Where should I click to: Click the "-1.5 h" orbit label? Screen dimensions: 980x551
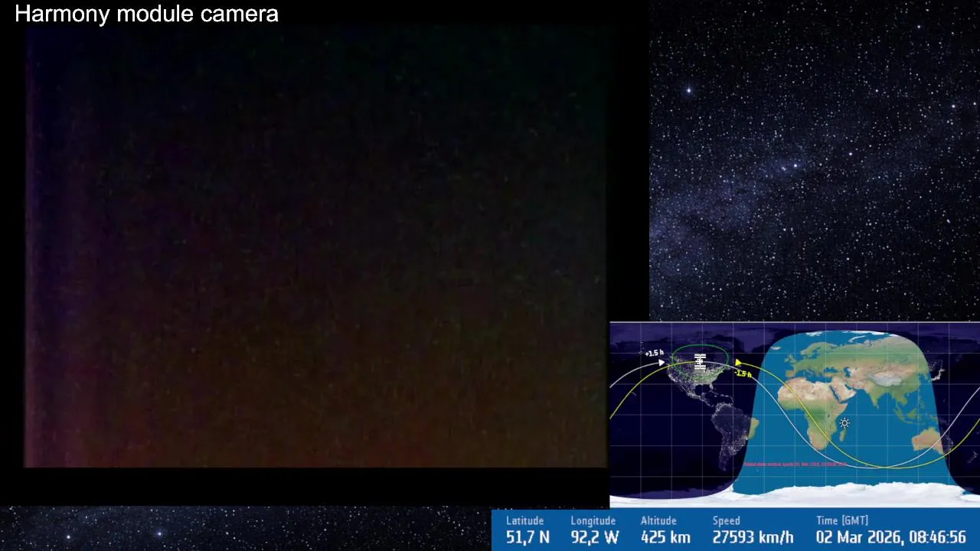click(x=743, y=373)
